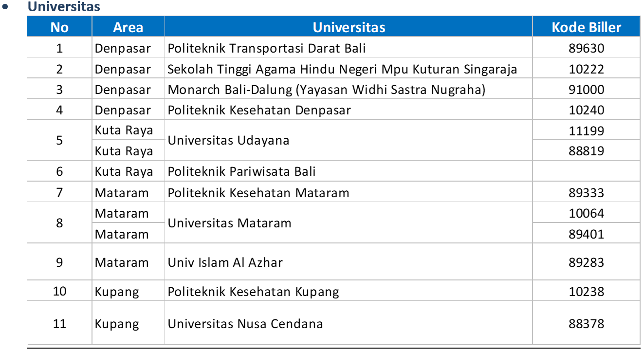
Task: Select the "Kode Biller" column header
Action: pos(586,27)
